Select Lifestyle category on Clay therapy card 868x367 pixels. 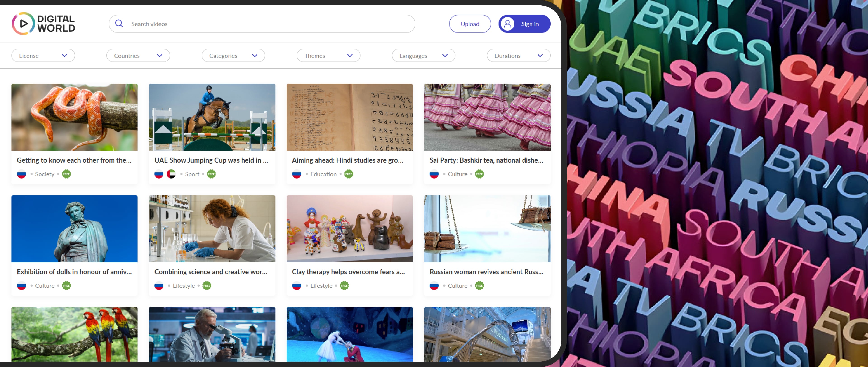[321, 286]
